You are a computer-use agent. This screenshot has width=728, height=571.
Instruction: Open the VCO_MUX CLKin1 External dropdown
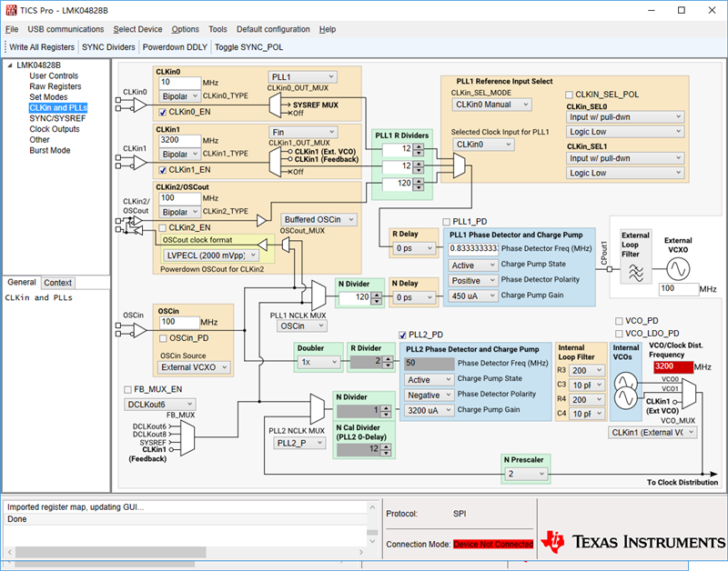click(x=652, y=432)
